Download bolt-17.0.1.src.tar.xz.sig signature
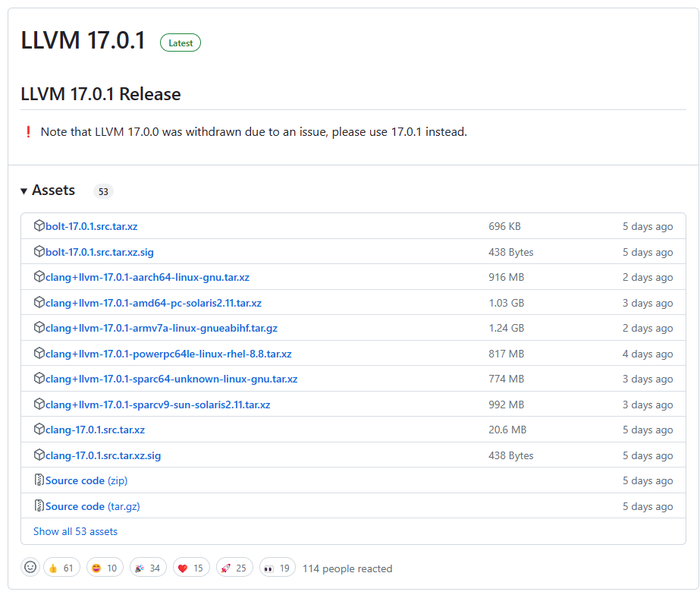 coord(99,253)
